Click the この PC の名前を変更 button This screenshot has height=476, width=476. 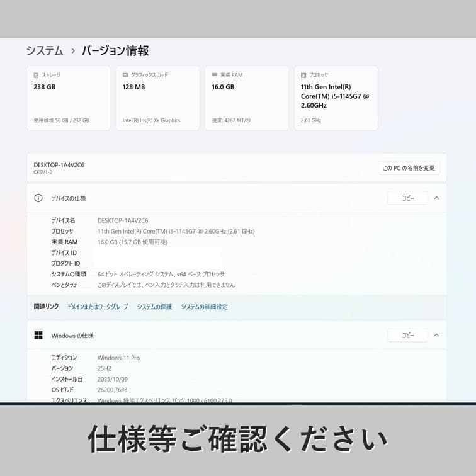coord(409,168)
